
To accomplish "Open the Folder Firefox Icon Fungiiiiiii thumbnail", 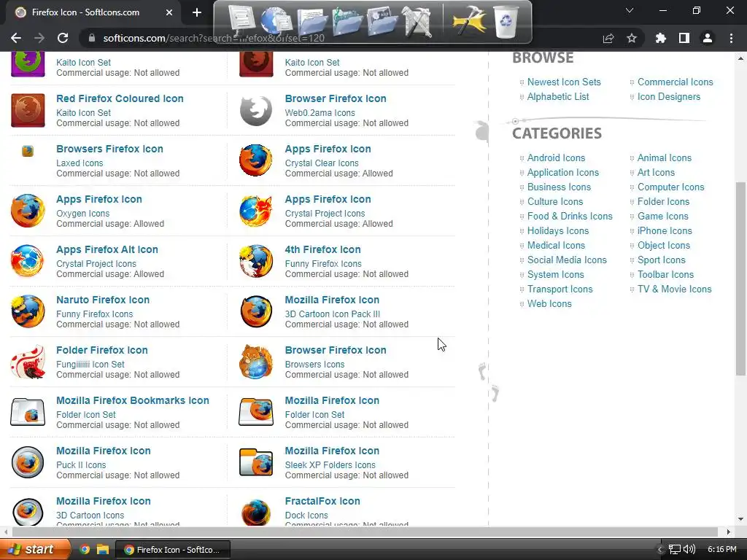I will pos(28,362).
